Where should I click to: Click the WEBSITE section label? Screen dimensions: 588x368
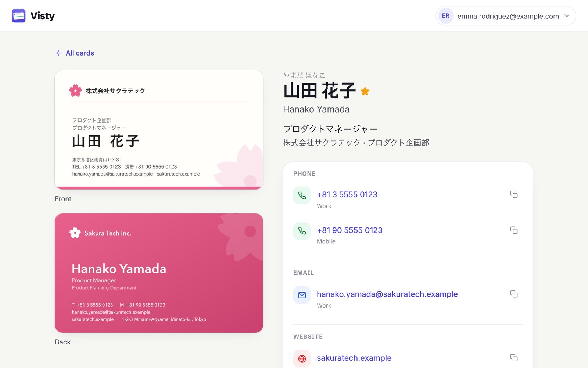click(x=308, y=336)
